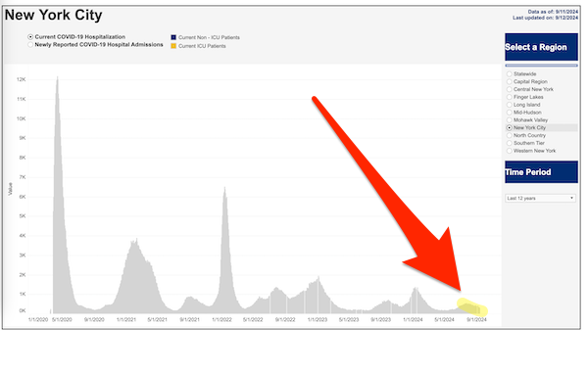Pick the Mid-Hudson region
588x372 pixels.
(x=510, y=113)
